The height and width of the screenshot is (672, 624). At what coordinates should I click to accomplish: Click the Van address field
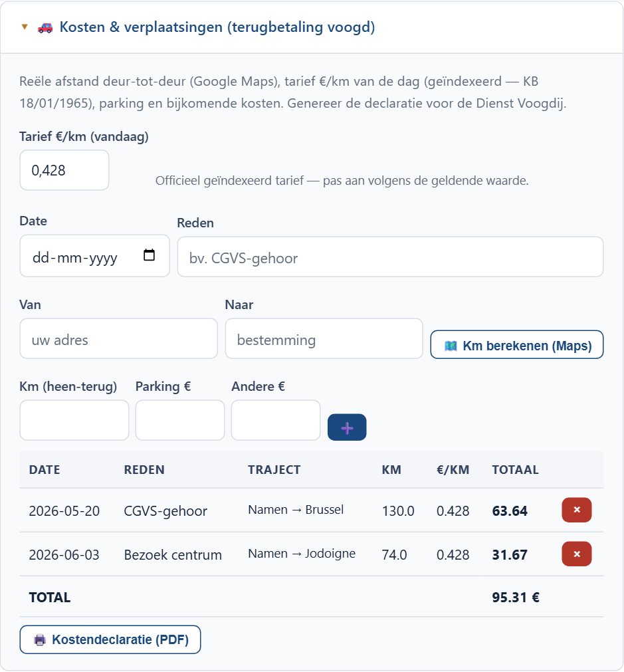119,338
